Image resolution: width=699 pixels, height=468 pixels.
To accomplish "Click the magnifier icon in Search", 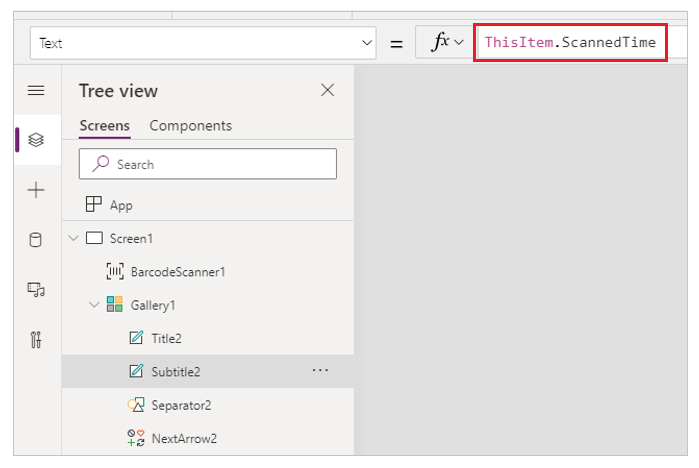I will point(101,164).
